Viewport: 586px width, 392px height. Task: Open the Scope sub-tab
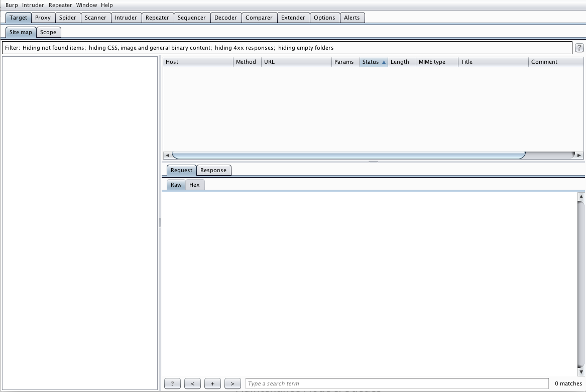[x=48, y=32]
